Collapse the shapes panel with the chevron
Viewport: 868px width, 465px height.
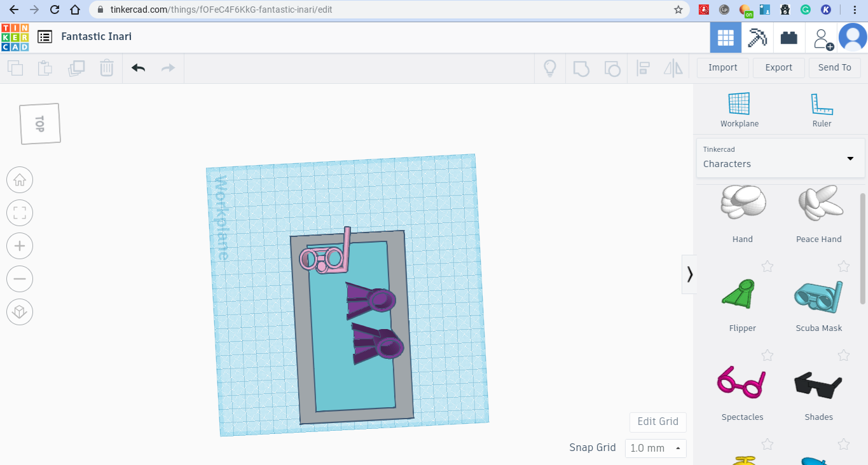689,274
